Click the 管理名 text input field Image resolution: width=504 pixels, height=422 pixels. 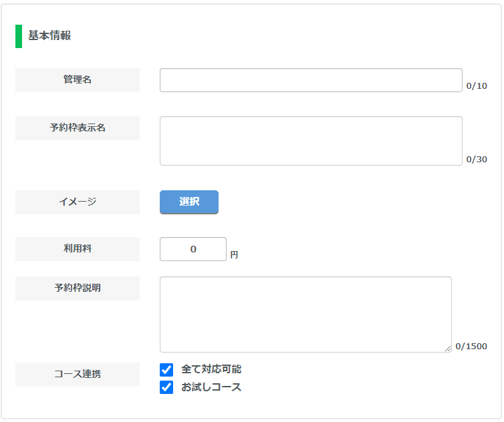[x=311, y=80]
